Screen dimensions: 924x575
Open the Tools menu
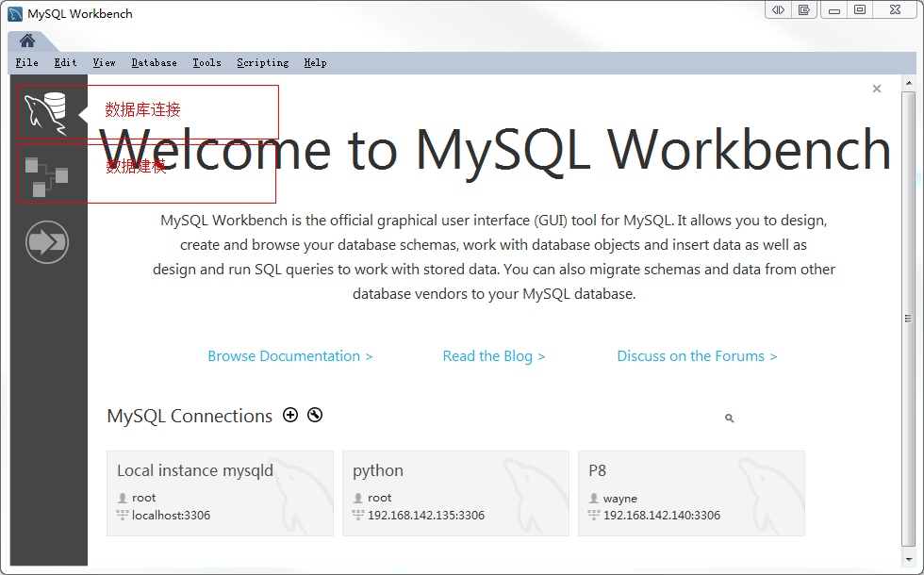coord(206,62)
